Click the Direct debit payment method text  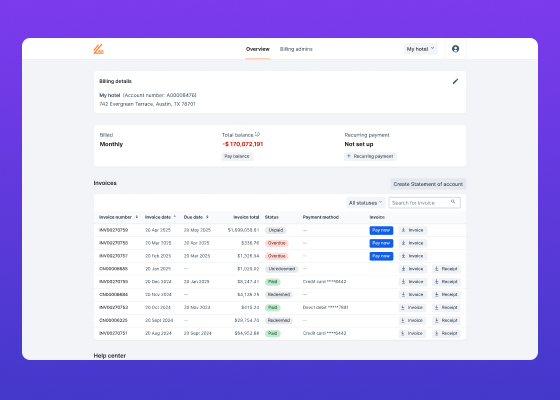(325, 308)
